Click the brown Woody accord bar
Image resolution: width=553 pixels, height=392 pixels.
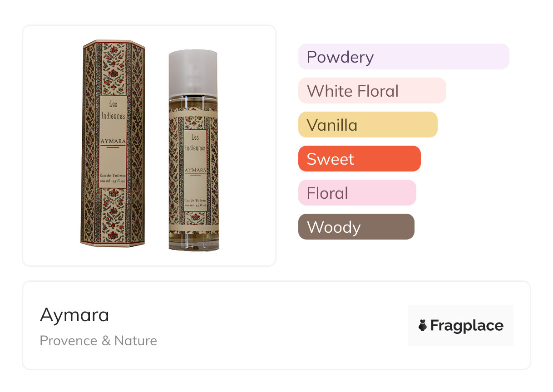(x=356, y=227)
